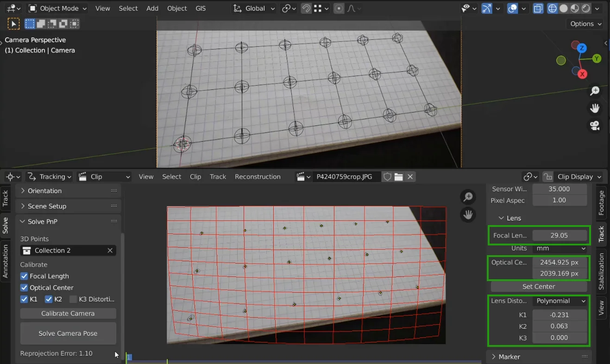Screen dimensions: 610x364
Task: Select the zoom magnifier icon in the clip editor
Action: 468,196
